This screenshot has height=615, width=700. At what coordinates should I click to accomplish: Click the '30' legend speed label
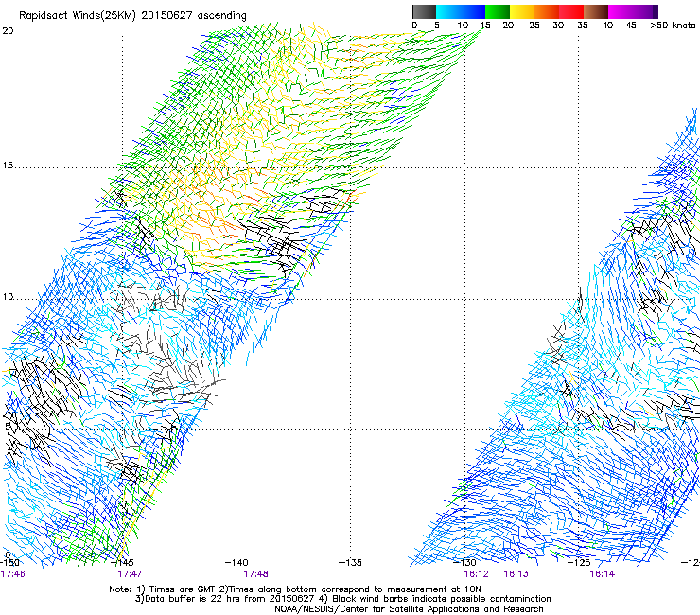tap(558, 25)
